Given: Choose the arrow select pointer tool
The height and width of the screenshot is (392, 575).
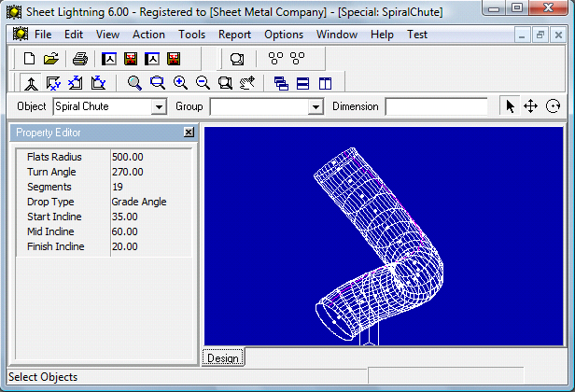Looking at the screenshot, I should 510,106.
